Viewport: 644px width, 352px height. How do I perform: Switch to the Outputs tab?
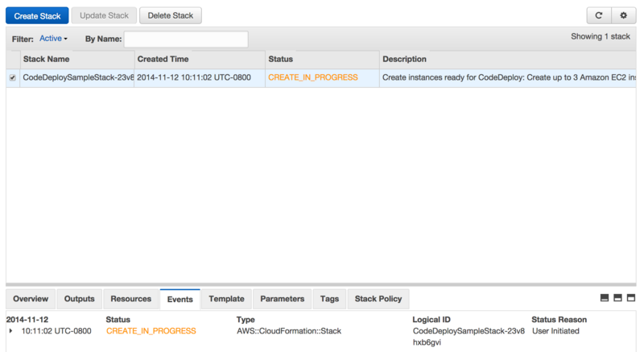79,299
